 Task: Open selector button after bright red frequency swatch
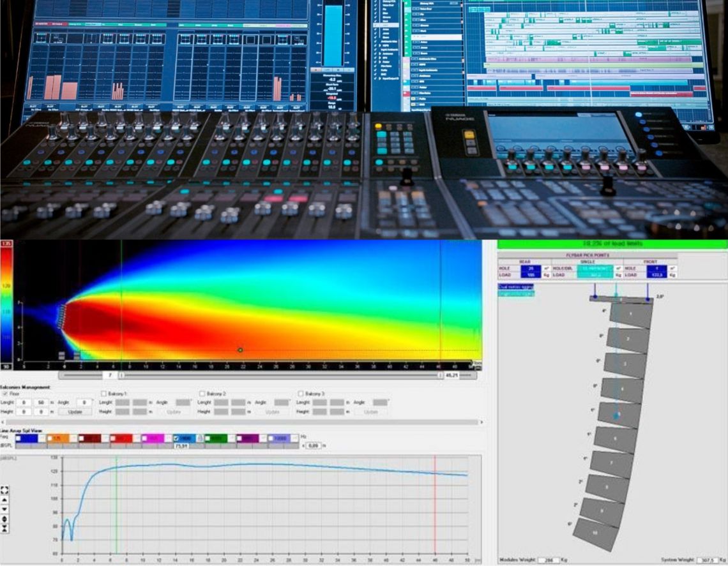(x=137, y=438)
